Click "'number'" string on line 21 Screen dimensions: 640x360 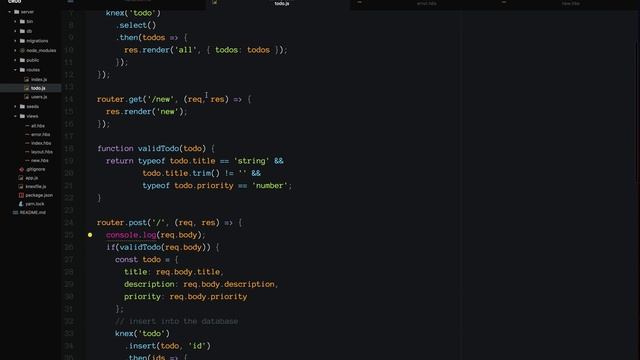pyautogui.click(x=270, y=186)
